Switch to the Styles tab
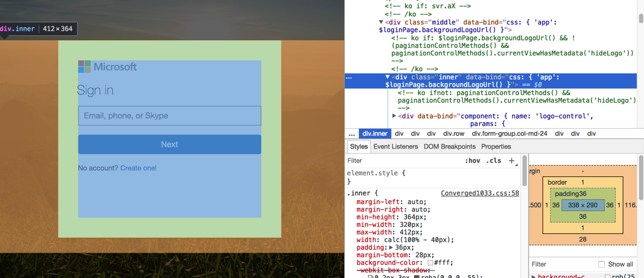 coord(358,147)
